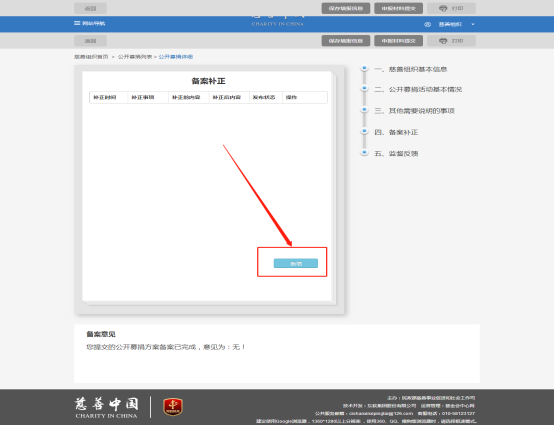This screenshot has width=554, height=425.
Task: Click the red shield badge in footer
Action: click(x=173, y=407)
